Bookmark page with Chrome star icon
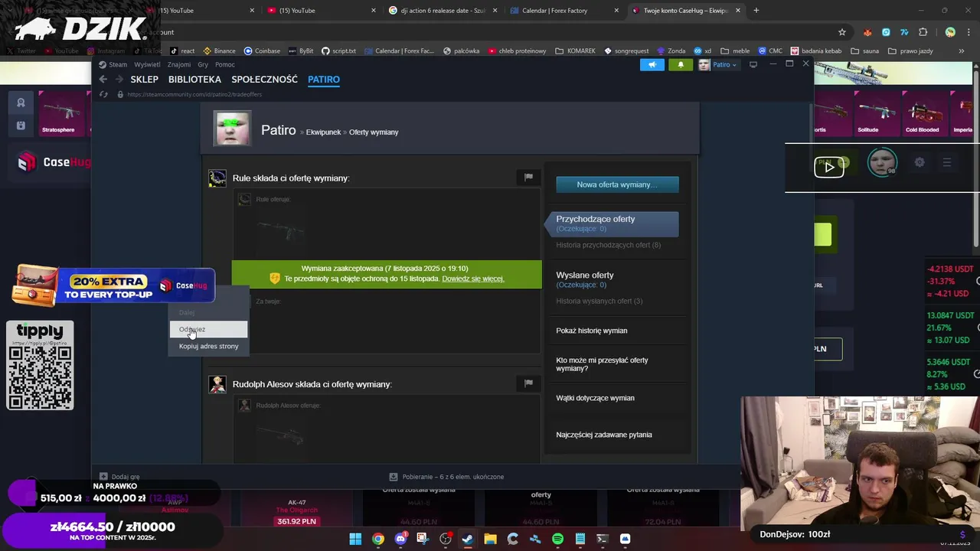980x551 pixels. tap(842, 32)
